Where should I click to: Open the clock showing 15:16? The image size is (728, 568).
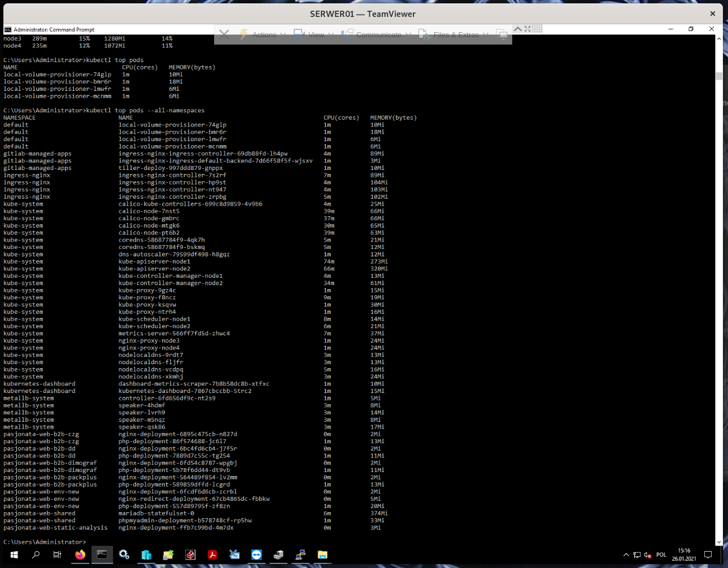pyautogui.click(x=684, y=554)
